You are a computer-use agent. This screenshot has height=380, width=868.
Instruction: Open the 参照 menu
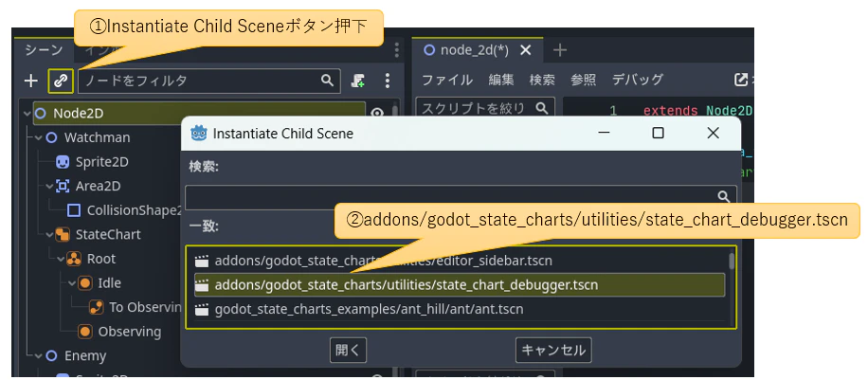point(584,80)
